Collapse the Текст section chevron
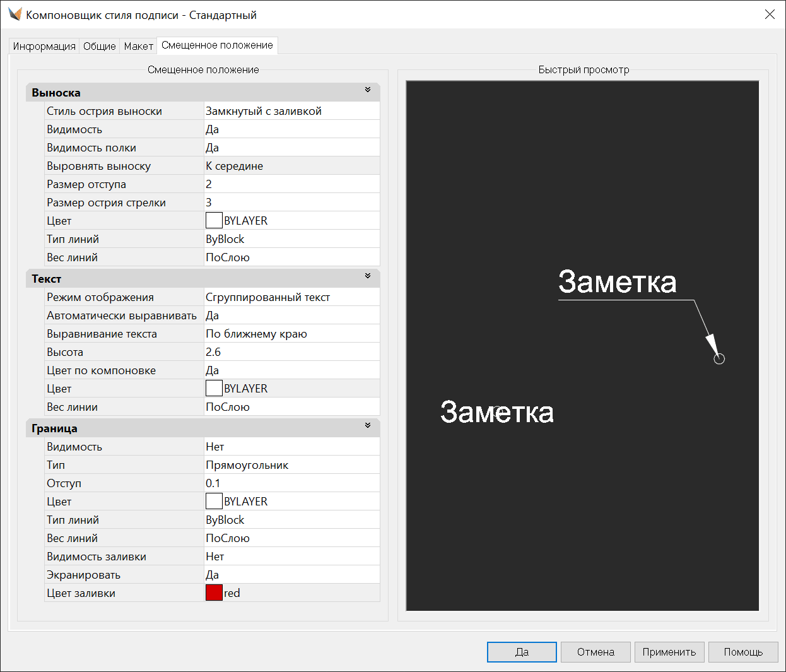The height and width of the screenshot is (672, 786). pos(368,276)
